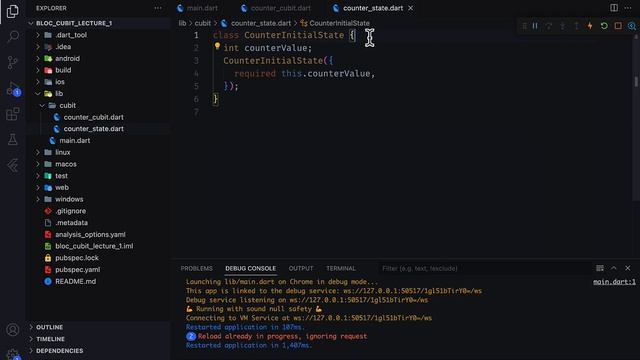The height and width of the screenshot is (360, 640).
Task: Switch to main.dart editor tab
Action: [x=198, y=8]
